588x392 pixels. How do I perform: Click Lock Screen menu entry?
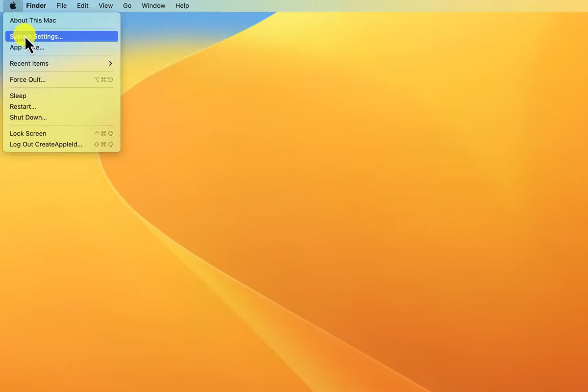pos(28,134)
